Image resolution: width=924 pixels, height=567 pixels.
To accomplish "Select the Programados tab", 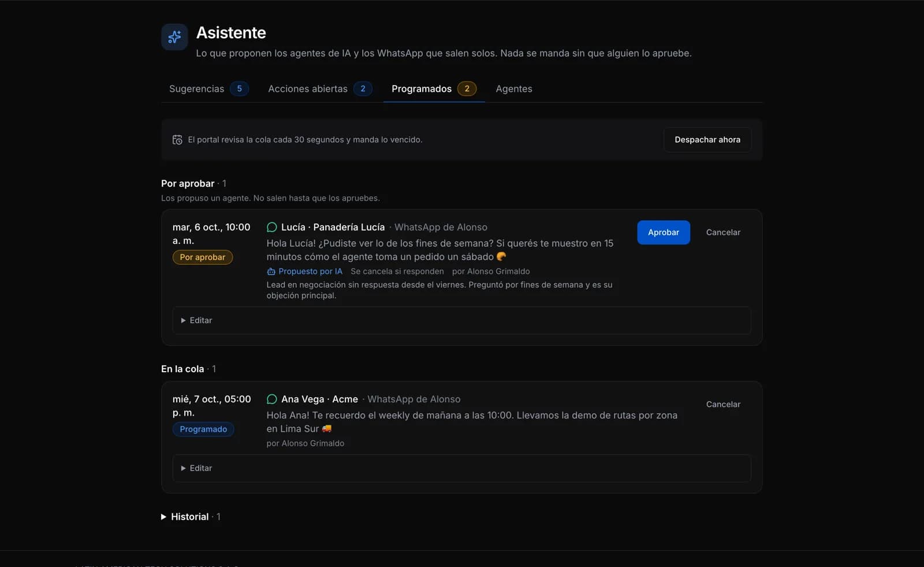I will 434,88.
